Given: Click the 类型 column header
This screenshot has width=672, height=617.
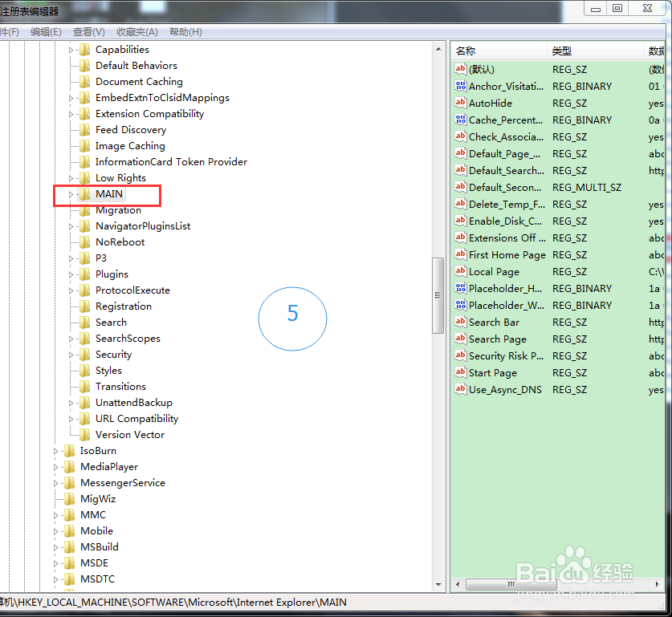Looking at the screenshot, I should [x=595, y=51].
